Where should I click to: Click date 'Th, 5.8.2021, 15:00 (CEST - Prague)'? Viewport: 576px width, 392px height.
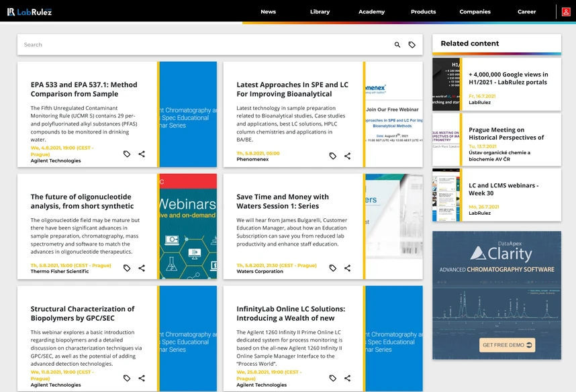point(70,265)
